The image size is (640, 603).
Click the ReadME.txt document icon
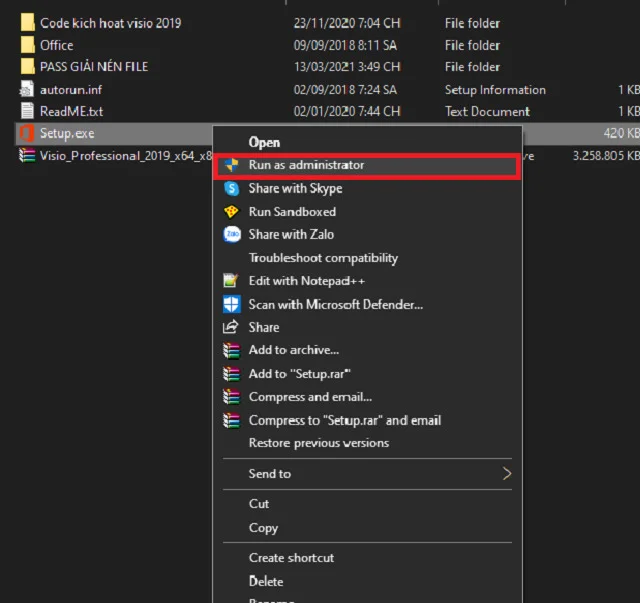[27, 111]
